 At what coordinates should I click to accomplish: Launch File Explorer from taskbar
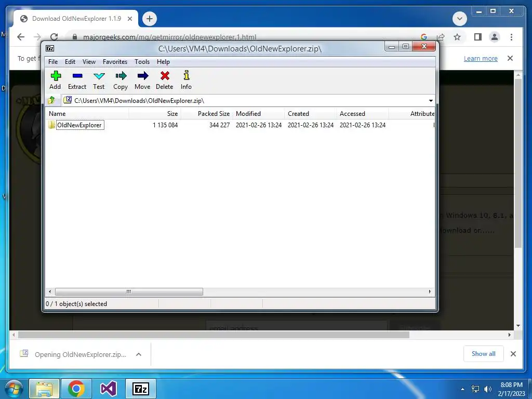tap(45, 389)
